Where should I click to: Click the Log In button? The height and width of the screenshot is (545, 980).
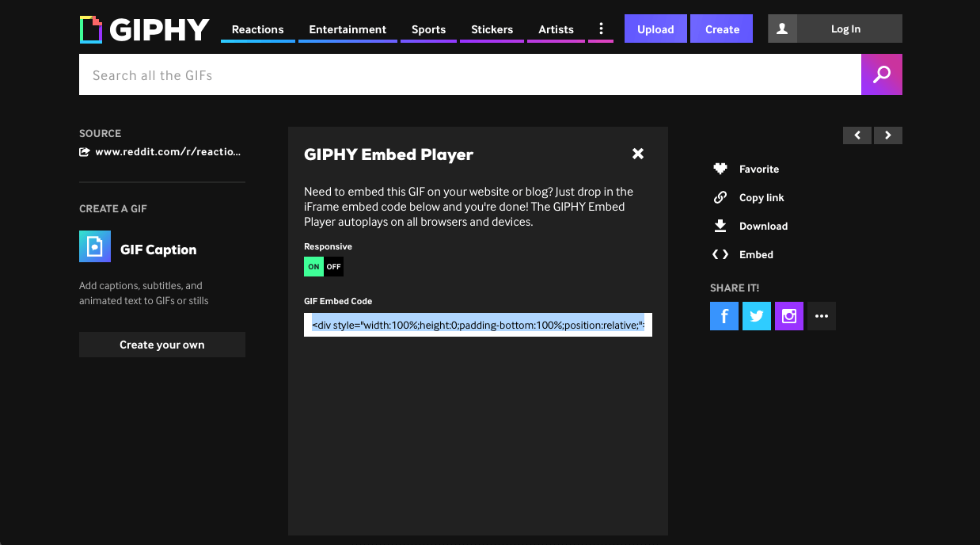tap(845, 29)
